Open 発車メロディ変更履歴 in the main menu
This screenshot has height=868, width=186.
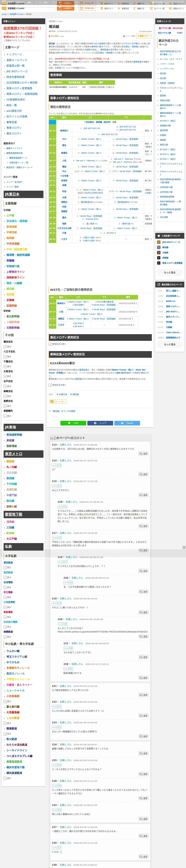tap(19, 88)
